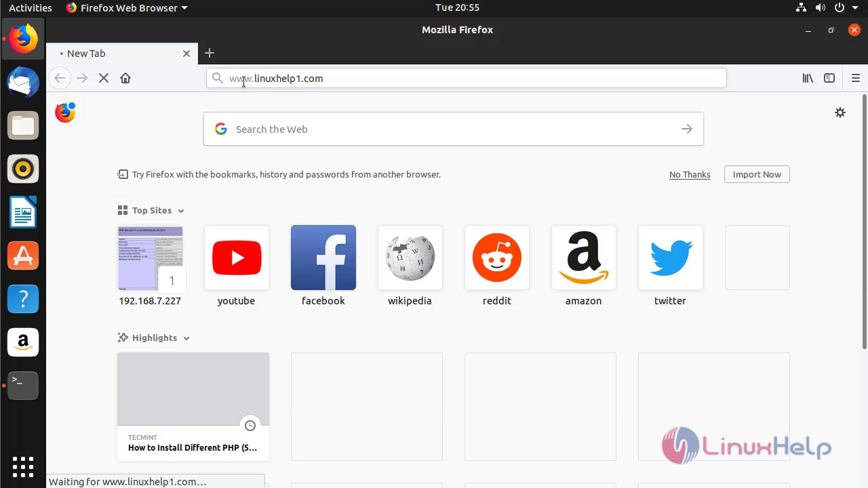
Task: Open Thunderbird Mail from the dock
Action: [23, 82]
